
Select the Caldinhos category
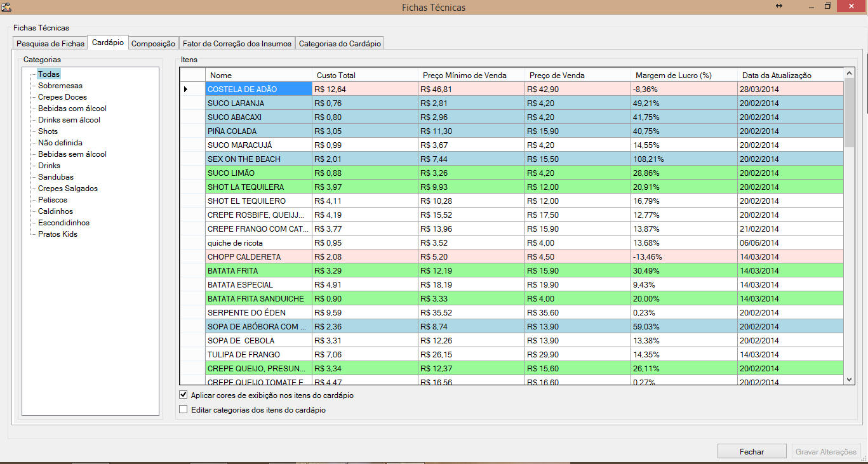pos(55,211)
